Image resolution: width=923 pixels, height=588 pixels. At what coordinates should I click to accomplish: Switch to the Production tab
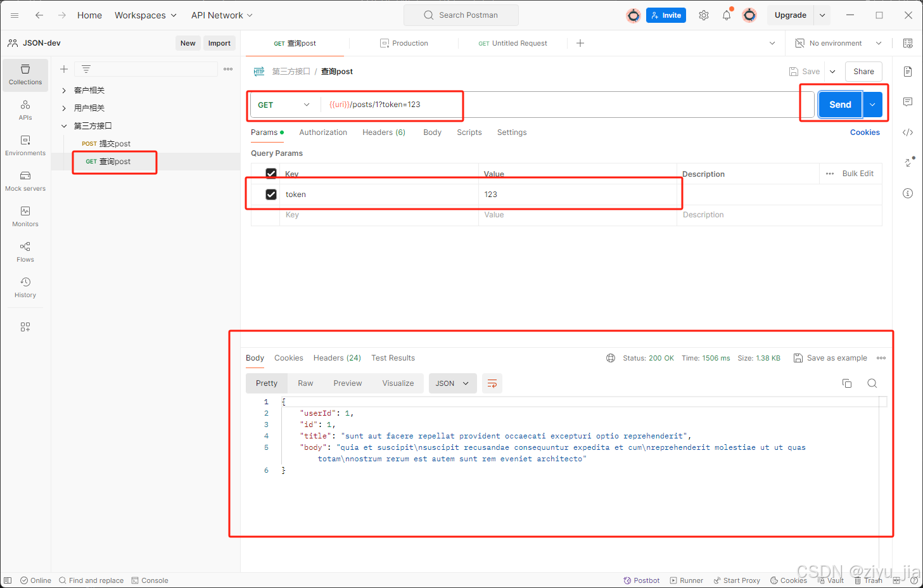(404, 43)
